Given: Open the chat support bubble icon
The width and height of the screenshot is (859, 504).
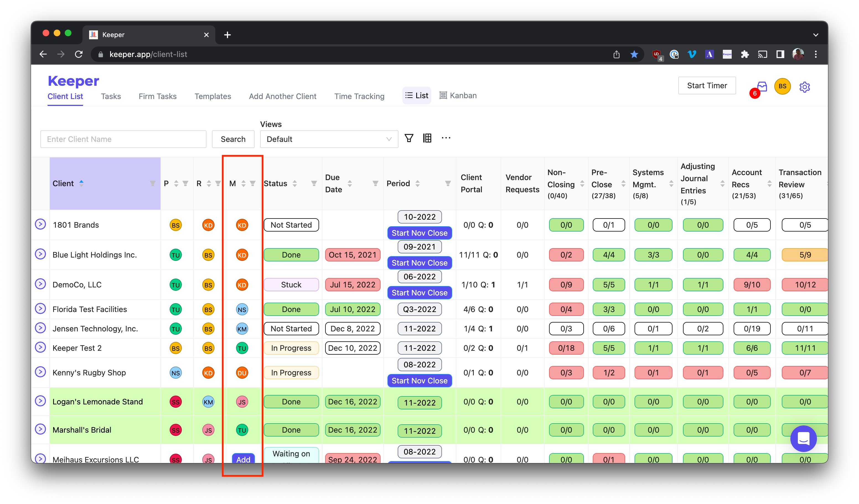Looking at the screenshot, I should (x=803, y=438).
